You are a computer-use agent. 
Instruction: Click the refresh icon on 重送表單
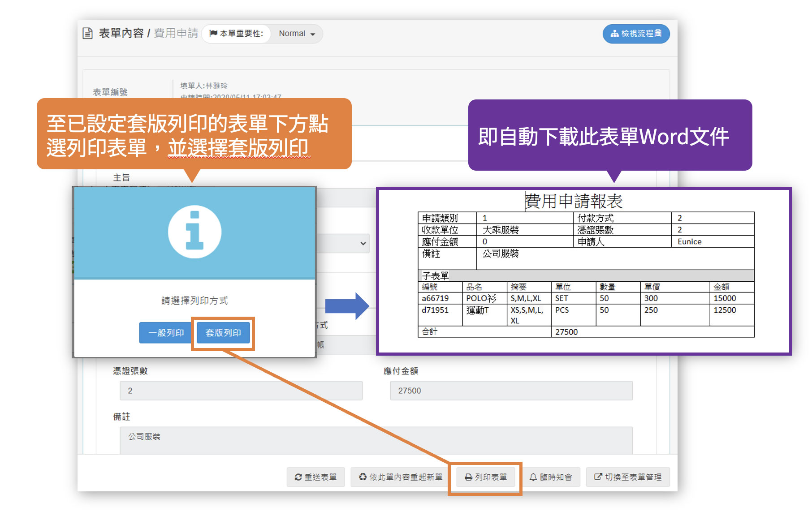tap(298, 477)
